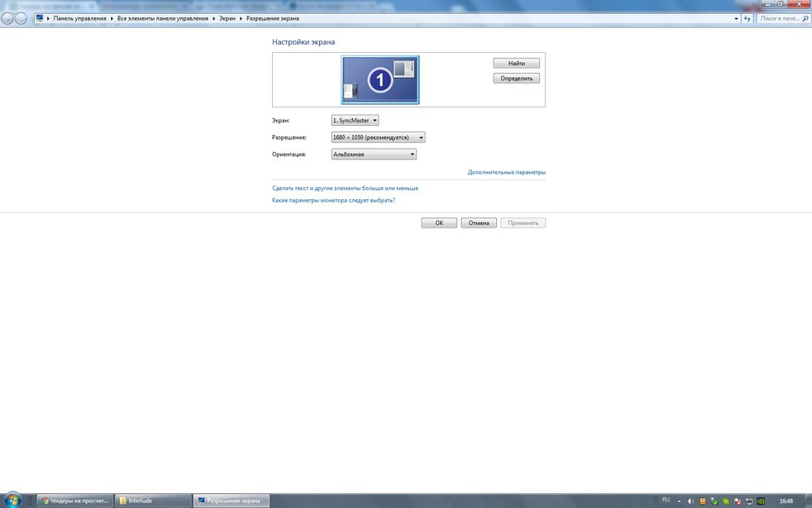Switch to Chrome window in taskbar

click(74, 501)
